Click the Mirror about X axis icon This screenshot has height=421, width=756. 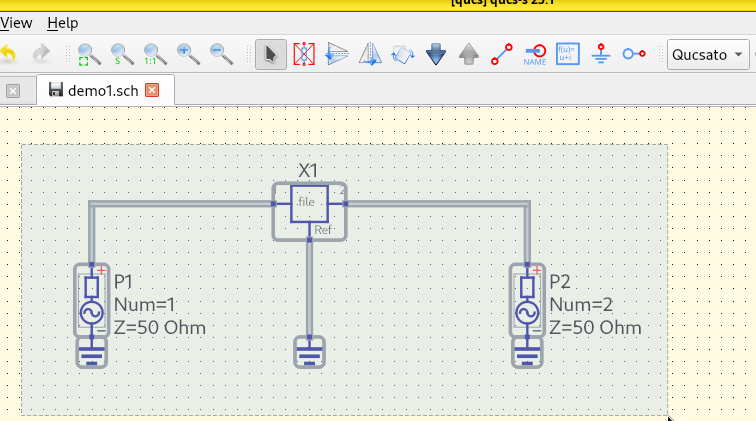337,54
